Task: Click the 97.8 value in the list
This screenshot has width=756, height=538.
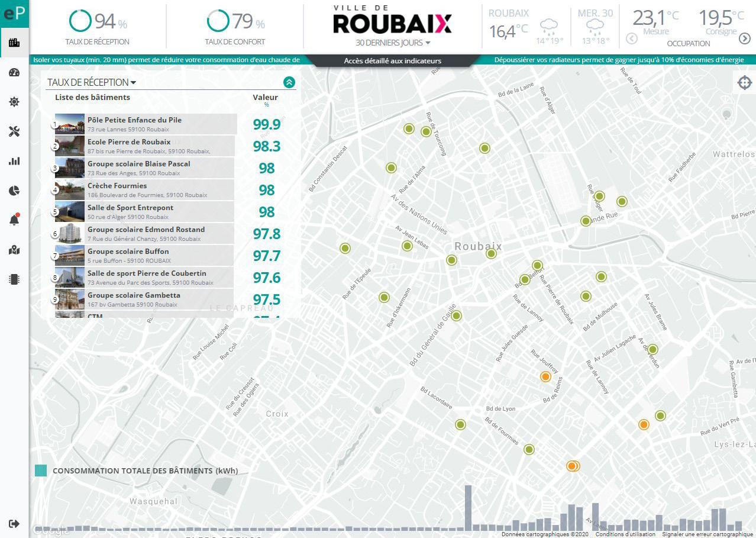Action: tap(267, 234)
